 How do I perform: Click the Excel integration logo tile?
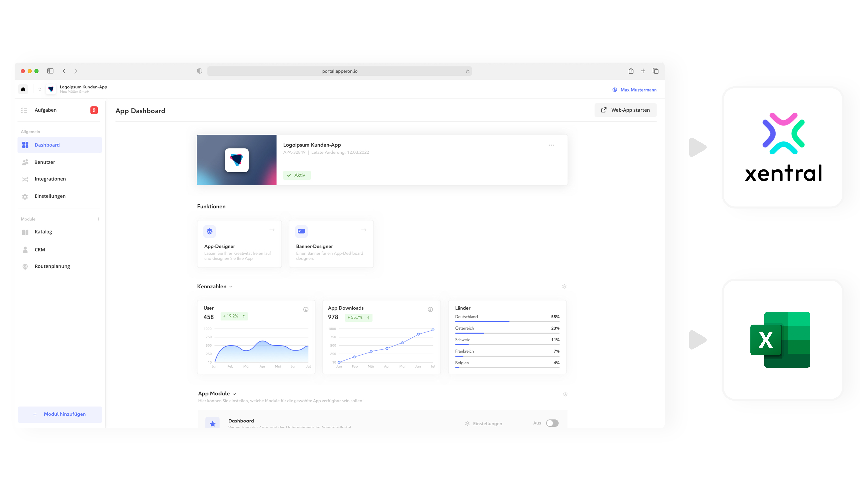click(x=783, y=340)
